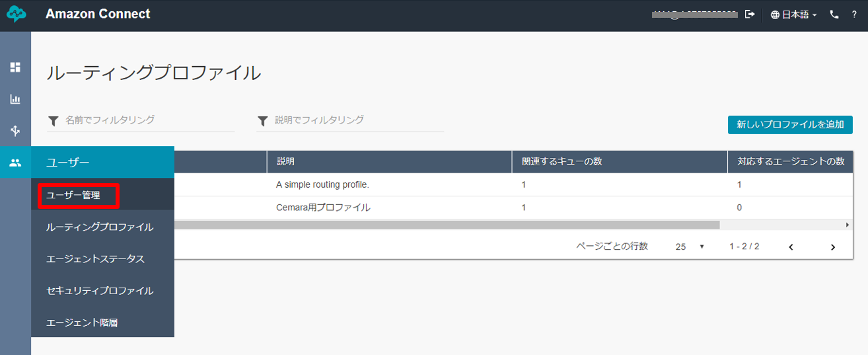Open the phone softphone icon
The width and height of the screenshot is (868, 355).
834,14
